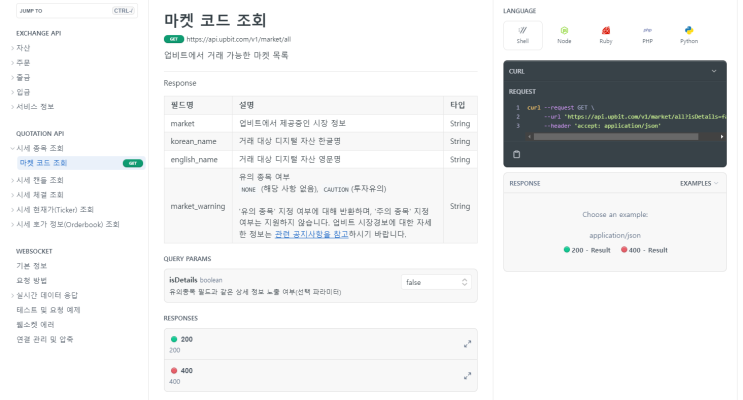Open 마켓 코드 조회 in sidebar
Screen dimensions: 743x400
[43, 162]
